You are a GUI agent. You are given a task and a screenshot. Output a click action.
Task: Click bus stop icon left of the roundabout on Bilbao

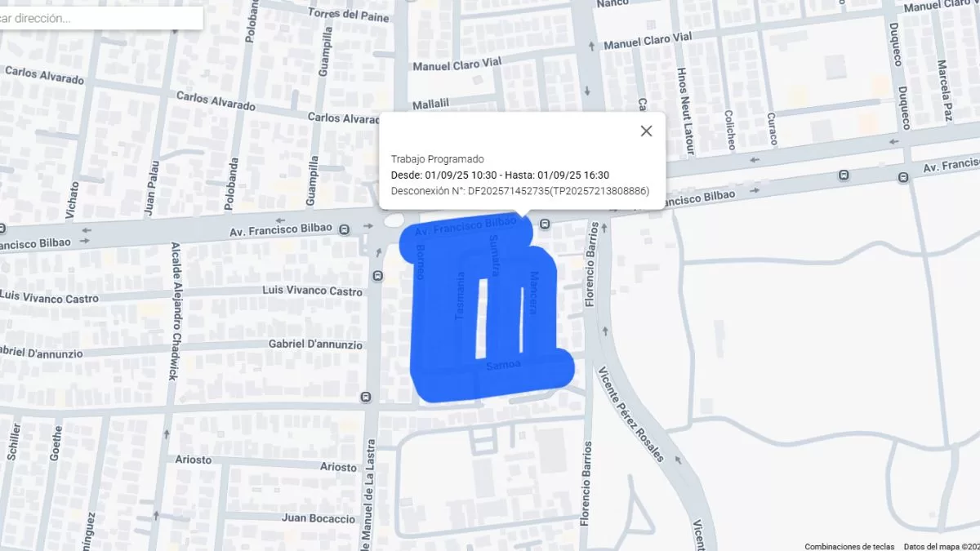(x=345, y=229)
